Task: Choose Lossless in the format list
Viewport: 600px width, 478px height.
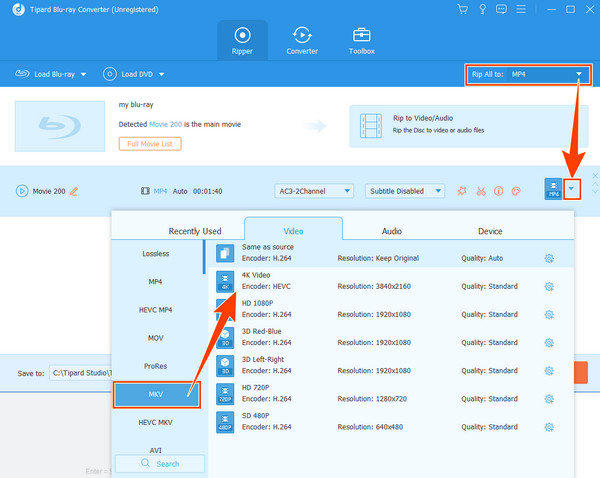Action: point(156,254)
